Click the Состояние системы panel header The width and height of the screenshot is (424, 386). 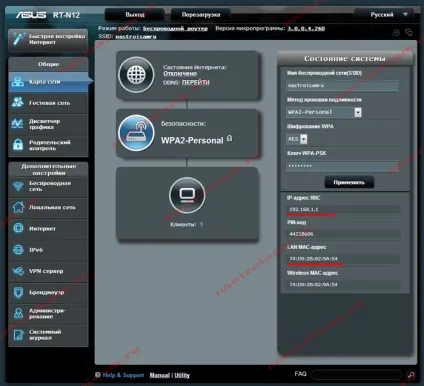pyautogui.click(x=345, y=59)
